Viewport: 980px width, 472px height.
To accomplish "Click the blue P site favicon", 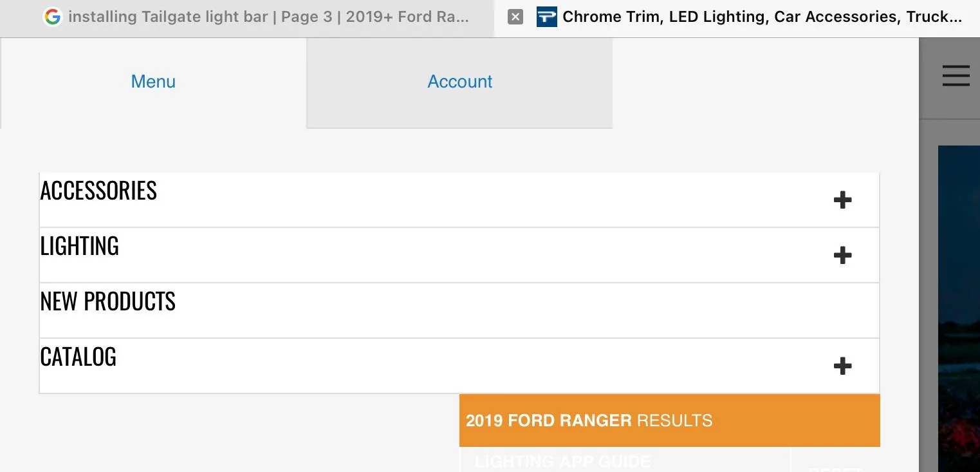I will pyautogui.click(x=546, y=17).
